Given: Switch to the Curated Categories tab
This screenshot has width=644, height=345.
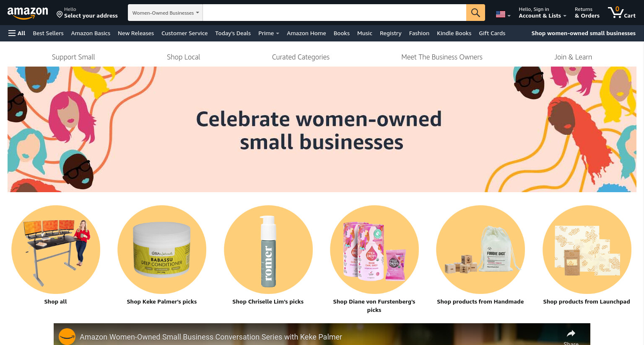Looking at the screenshot, I should point(301,57).
